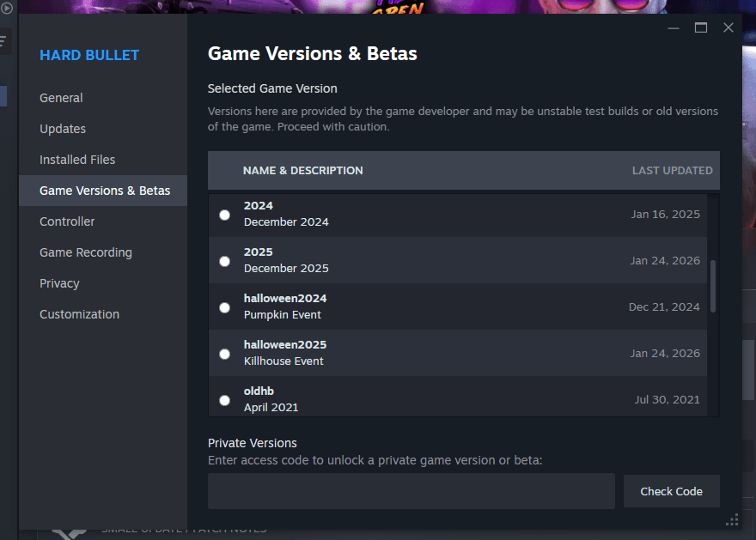Click the LAST UPDATED column header
The width and height of the screenshot is (756, 540).
click(x=672, y=171)
